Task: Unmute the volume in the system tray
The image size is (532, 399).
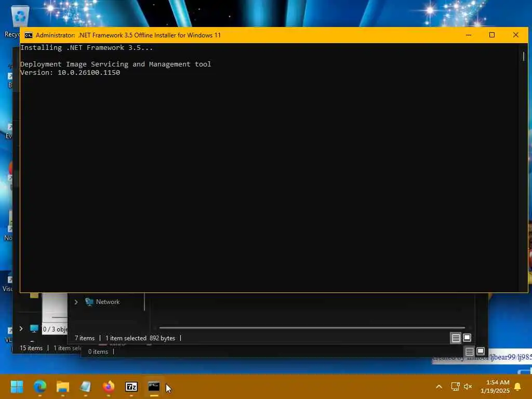Action: 468,387
